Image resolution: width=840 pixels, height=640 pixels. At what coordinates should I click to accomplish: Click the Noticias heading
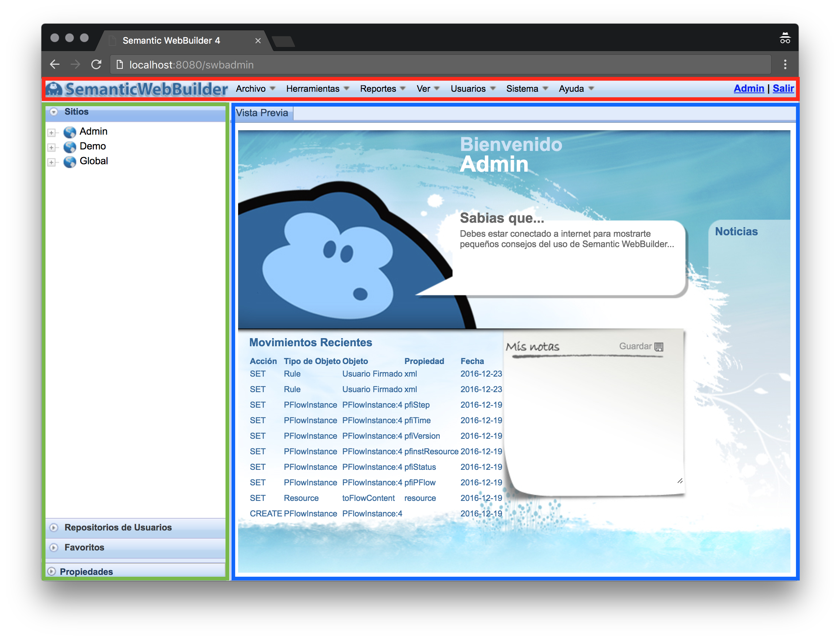click(x=736, y=232)
